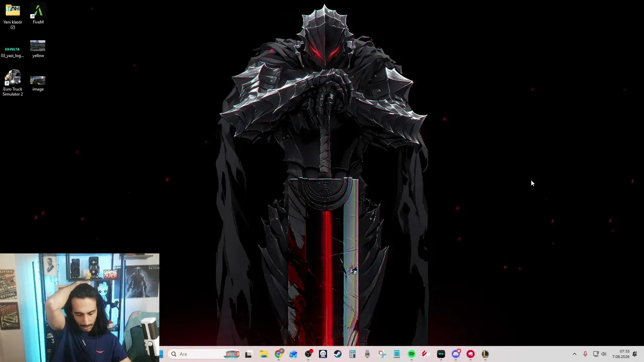Open the volume control in tray
Screen dimensions: 644x362
tap(604, 354)
